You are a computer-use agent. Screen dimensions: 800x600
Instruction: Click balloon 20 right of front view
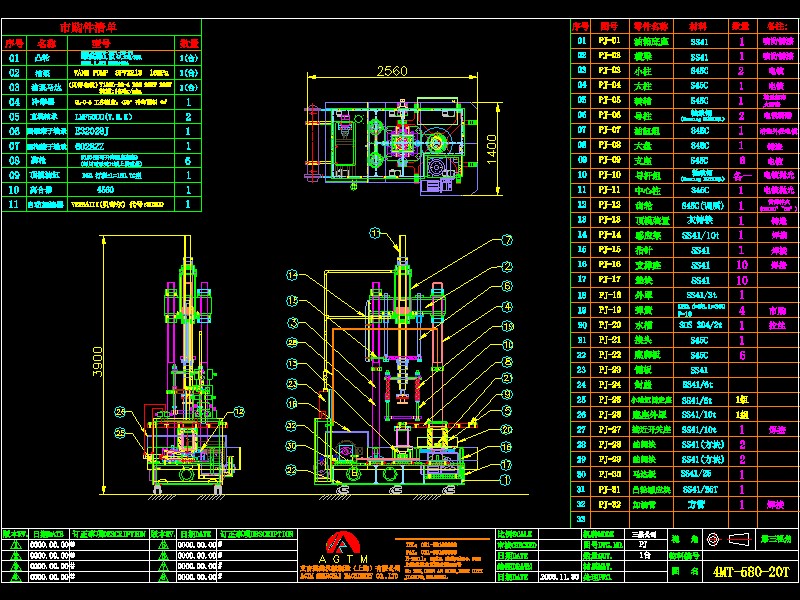[x=506, y=430]
